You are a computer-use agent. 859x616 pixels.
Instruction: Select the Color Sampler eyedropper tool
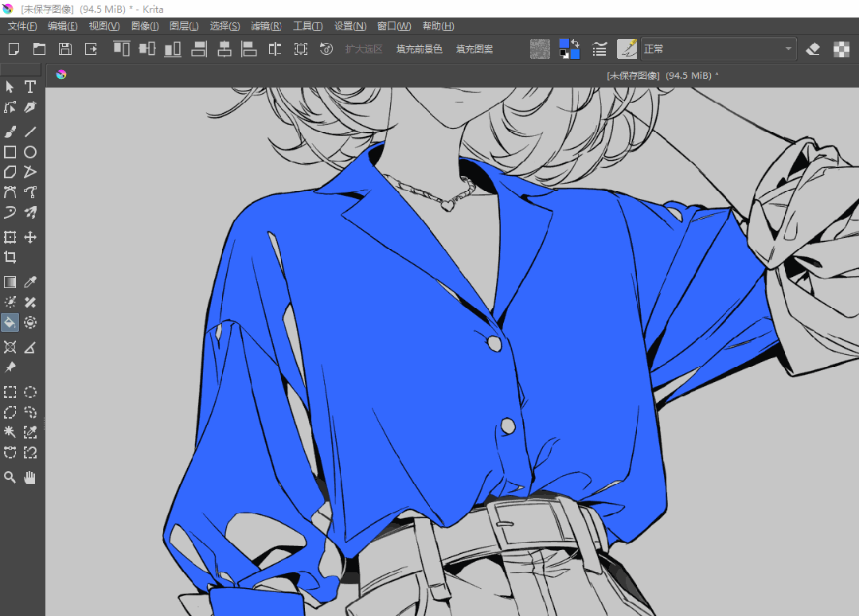(x=30, y=282)
